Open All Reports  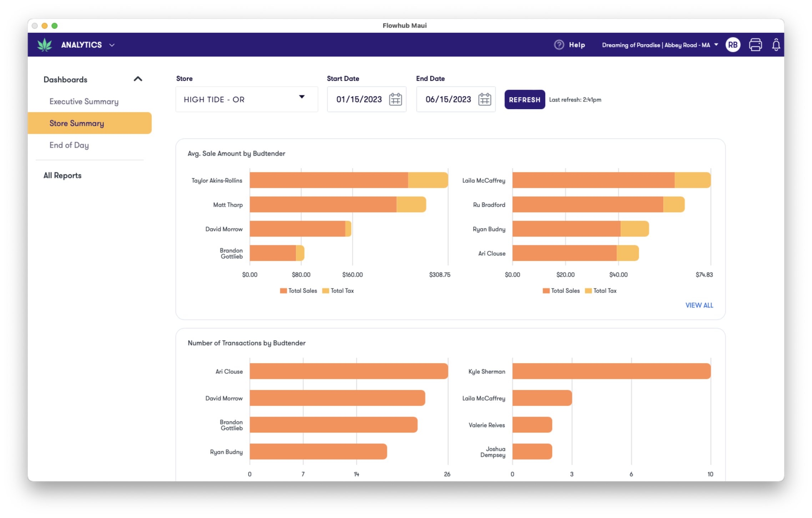click(62, 175)
